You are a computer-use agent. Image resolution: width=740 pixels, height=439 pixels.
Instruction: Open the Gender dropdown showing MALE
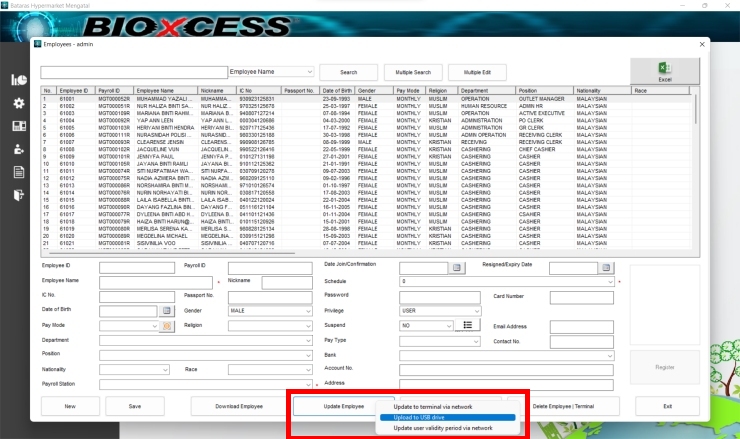point(309,311)
